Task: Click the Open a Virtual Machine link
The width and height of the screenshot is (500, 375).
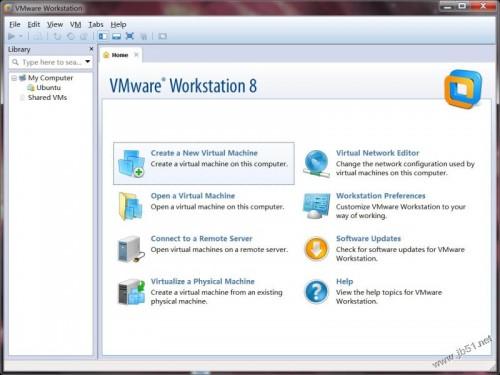Action: (x=193, y=196)
